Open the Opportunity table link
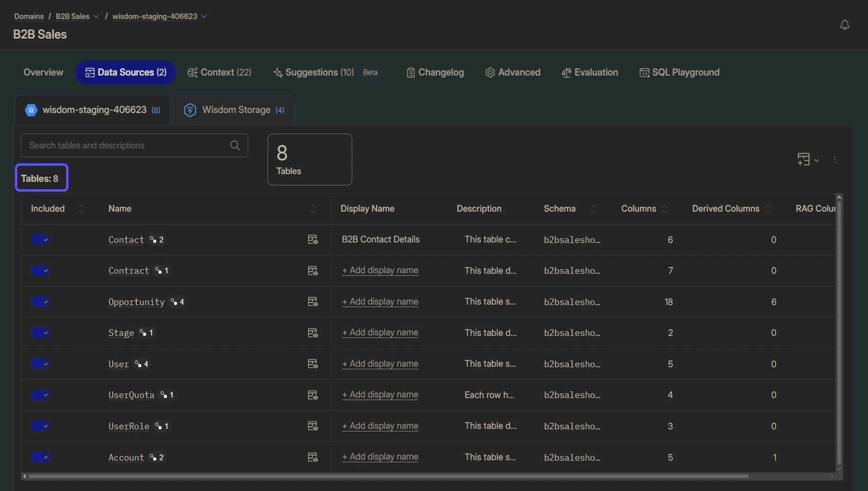 pyautogui.click(x=136, y=302)
